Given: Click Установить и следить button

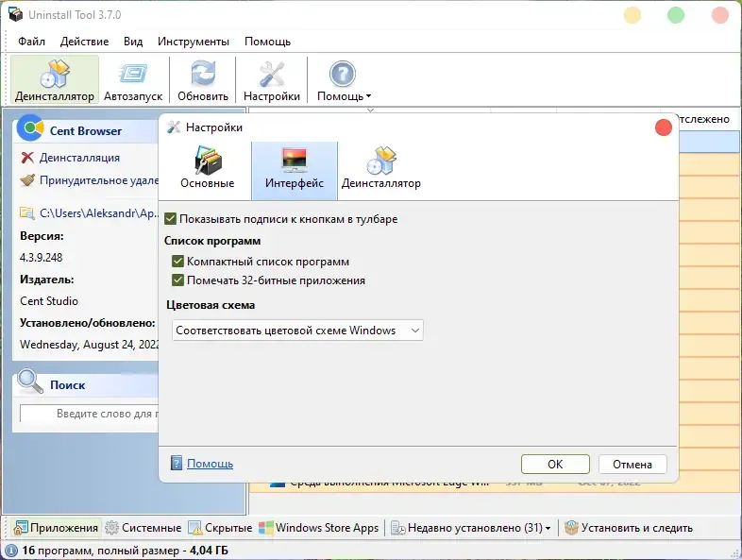Looking at the screenshot, I should pyautogui.click(x=629, y=527).
